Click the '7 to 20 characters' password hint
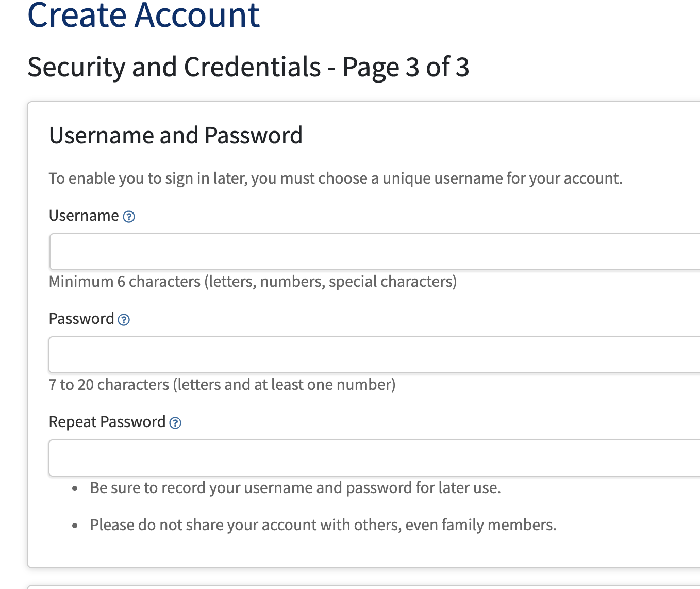Screen dimensions: 700x589 pyautogui.click(x=222, y=385)
